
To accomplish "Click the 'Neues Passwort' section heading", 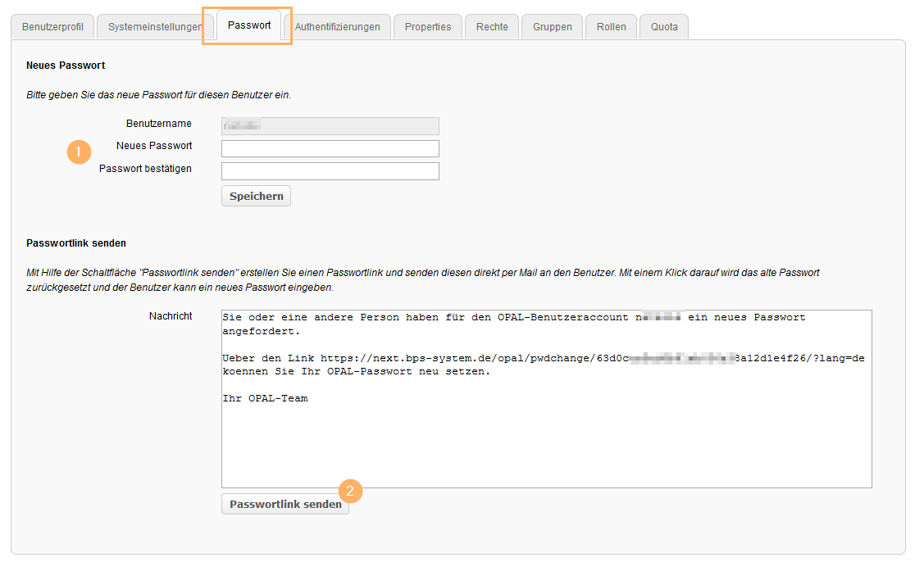I will tap(66, 66).
